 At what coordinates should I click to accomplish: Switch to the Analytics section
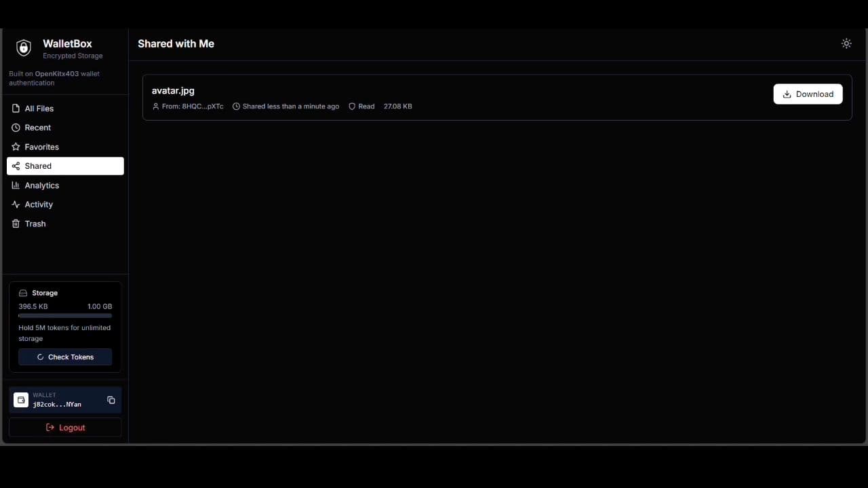tap(41, 185)
